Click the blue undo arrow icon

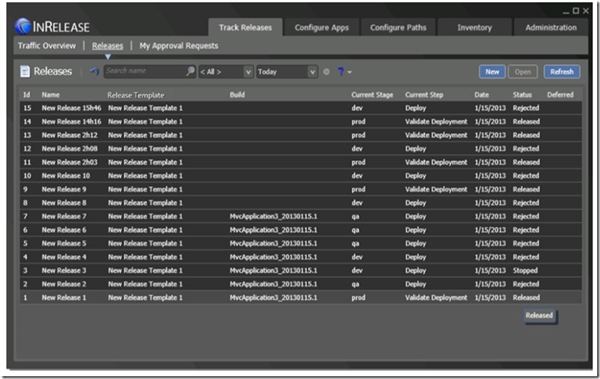coord(94,71)
